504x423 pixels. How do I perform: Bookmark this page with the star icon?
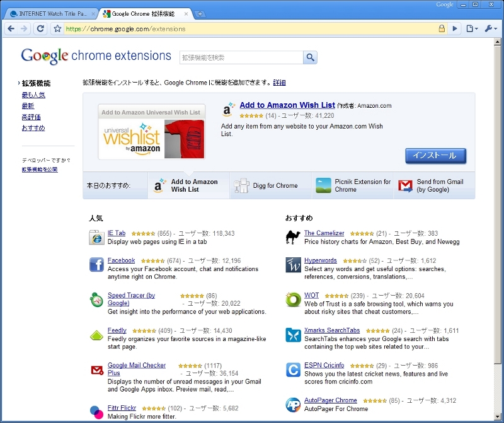[x=57, y=28]
